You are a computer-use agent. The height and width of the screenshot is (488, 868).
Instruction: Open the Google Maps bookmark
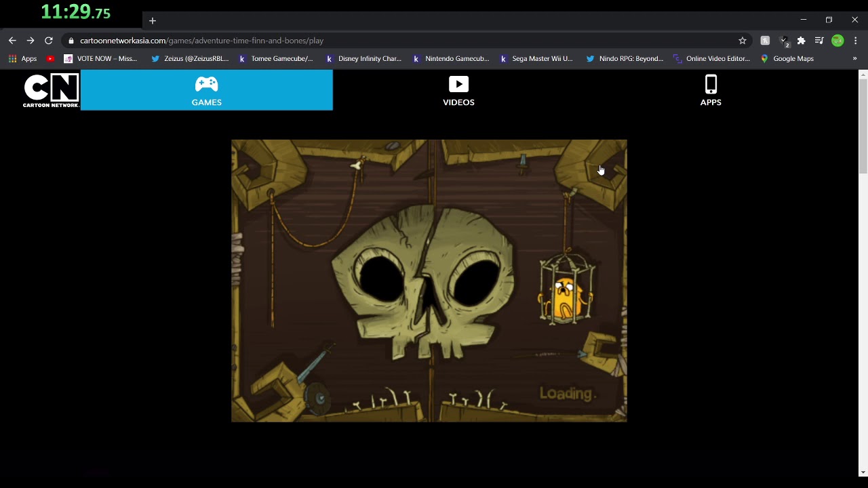pos(787,59)
